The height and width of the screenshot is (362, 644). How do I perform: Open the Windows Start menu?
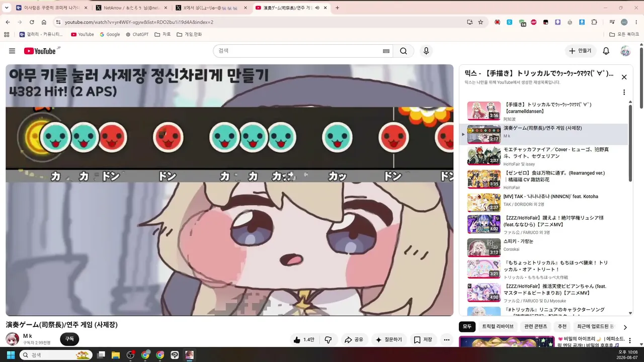[11, 355]
